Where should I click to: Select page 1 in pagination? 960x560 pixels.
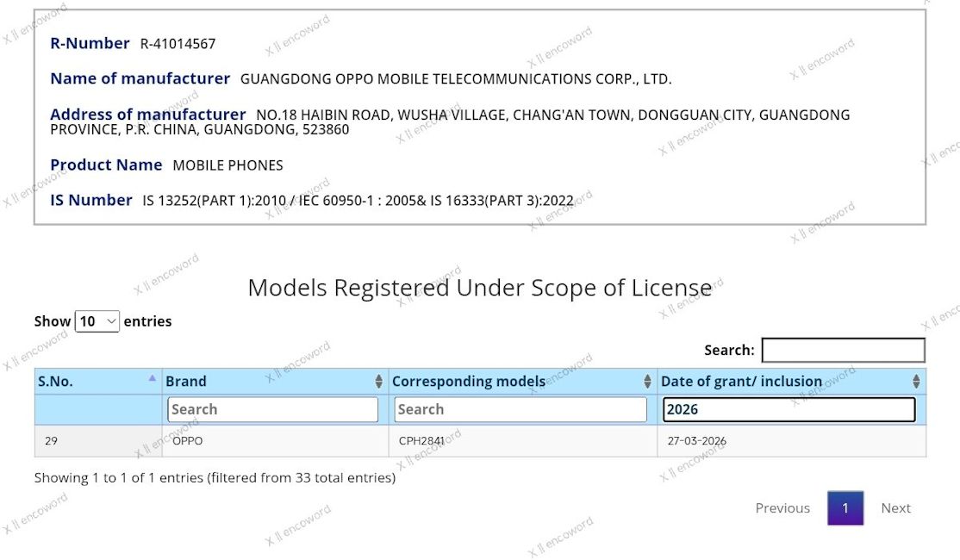(x=845, y=508)
